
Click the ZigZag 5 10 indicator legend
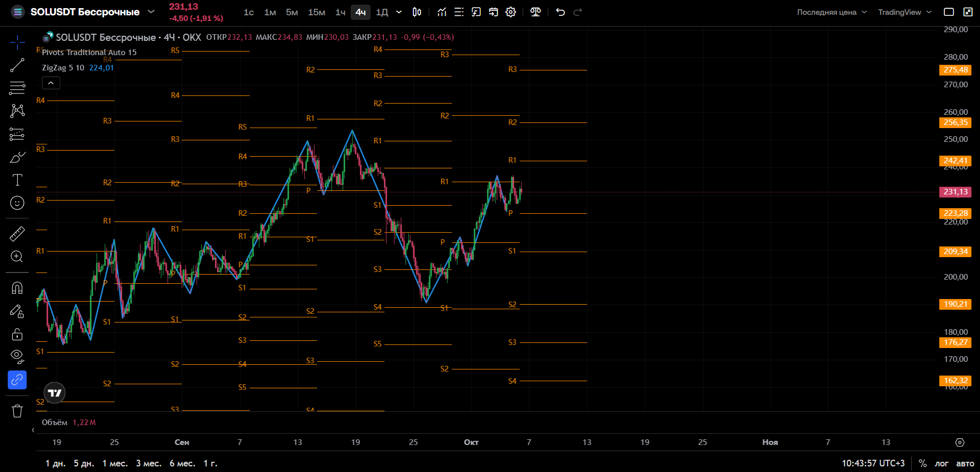click(63, 68)
